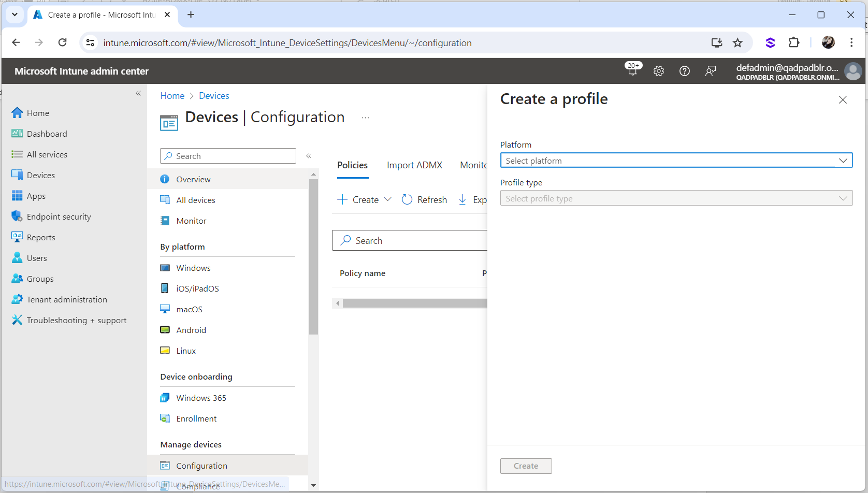
Task: Open the feedback icon in header
Action: coord(711,71)
